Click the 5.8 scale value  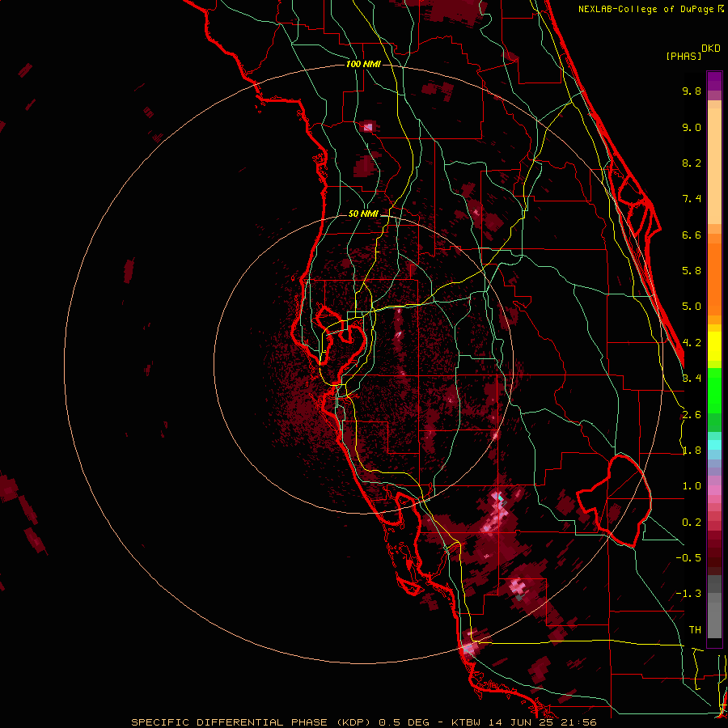tap(692, 271)
